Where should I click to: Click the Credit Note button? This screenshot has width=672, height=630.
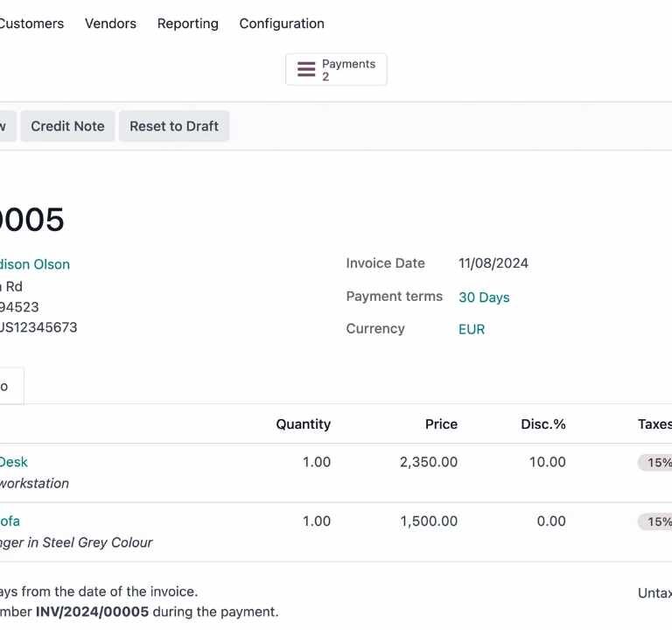67,126
